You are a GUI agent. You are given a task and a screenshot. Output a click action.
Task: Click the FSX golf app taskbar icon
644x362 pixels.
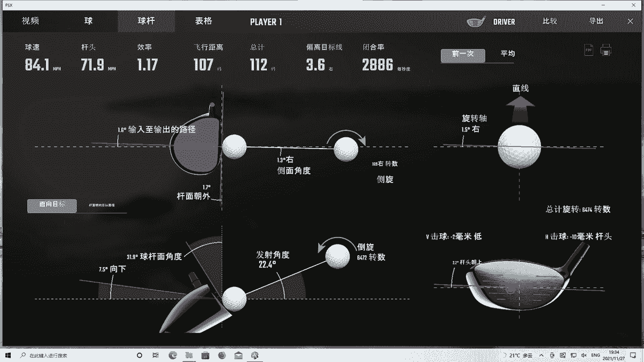click(255, 355)
